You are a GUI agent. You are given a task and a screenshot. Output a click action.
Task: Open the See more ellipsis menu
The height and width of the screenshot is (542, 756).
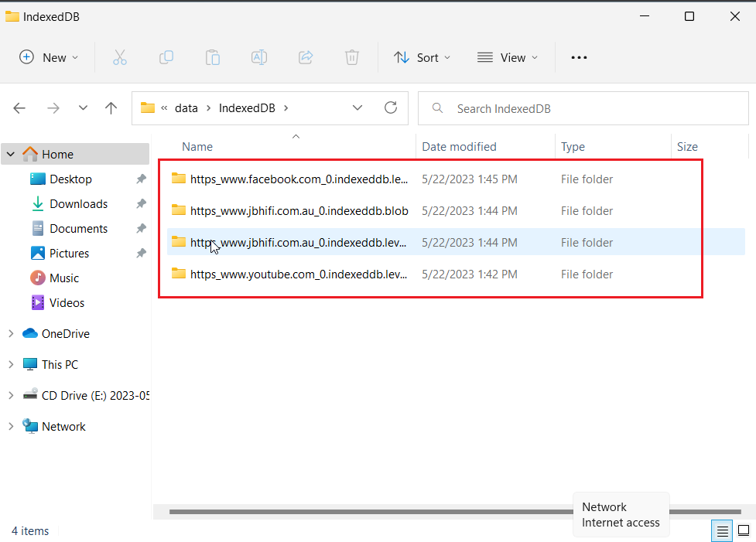click(x=579, y=57)
